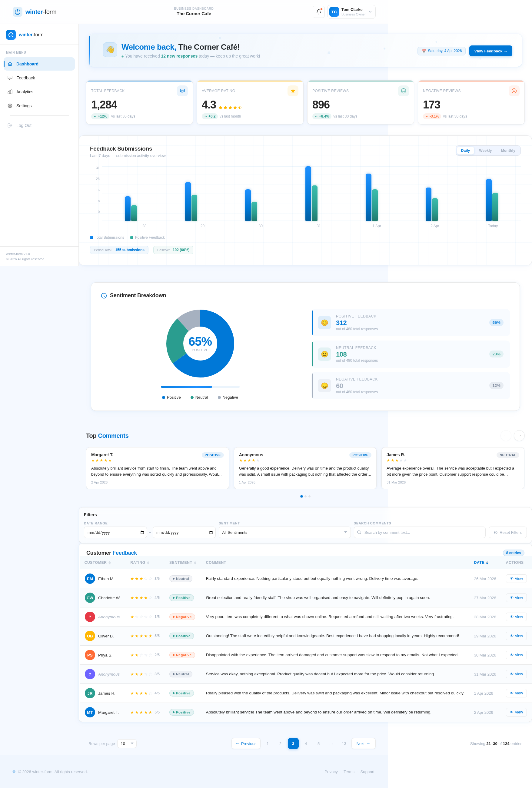Click Oliver B.'s OB avatar
532x788 pixels.
tap(90, 636)
